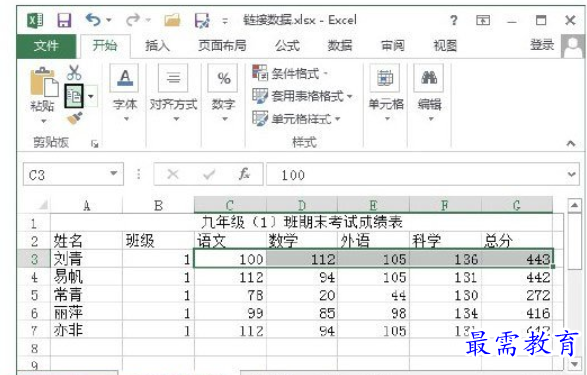This screenshot has width=587, height=375.
Task: Activate the Format Painter brush
Action: (74, 118)
